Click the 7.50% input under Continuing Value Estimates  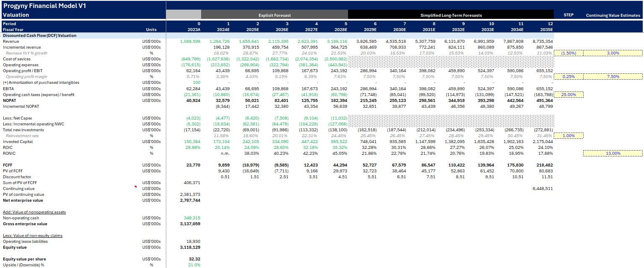tap(613, 77)
